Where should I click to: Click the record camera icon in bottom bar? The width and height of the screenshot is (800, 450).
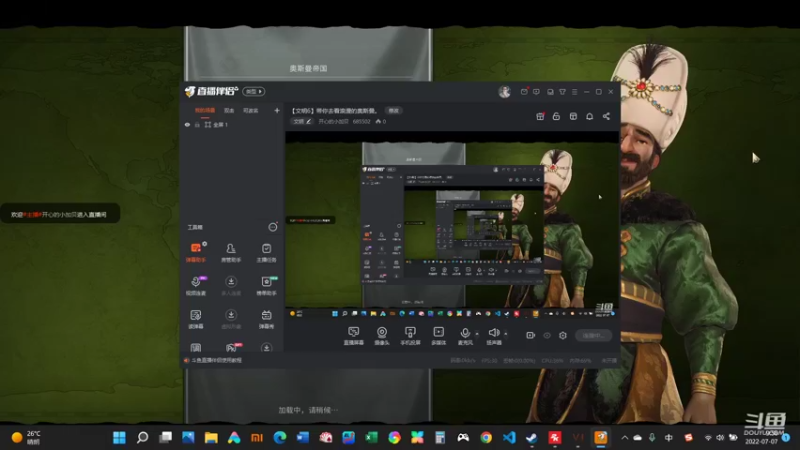coord(531,335)
